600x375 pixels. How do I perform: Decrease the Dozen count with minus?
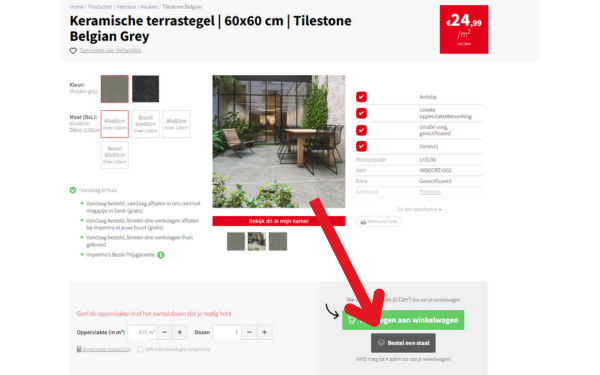(x=249, y=332)
